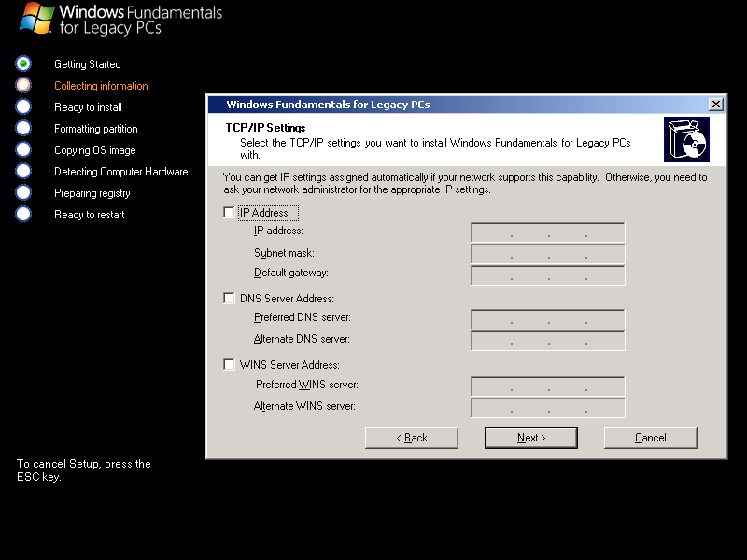Click the Subnet mask input field
747x560 pixels.
click(548, 254)
